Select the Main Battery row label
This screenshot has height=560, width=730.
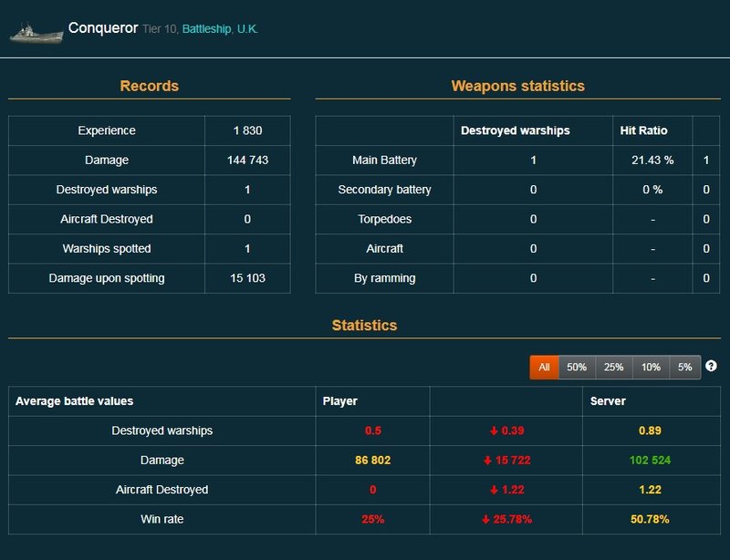[x=384, y=160]
